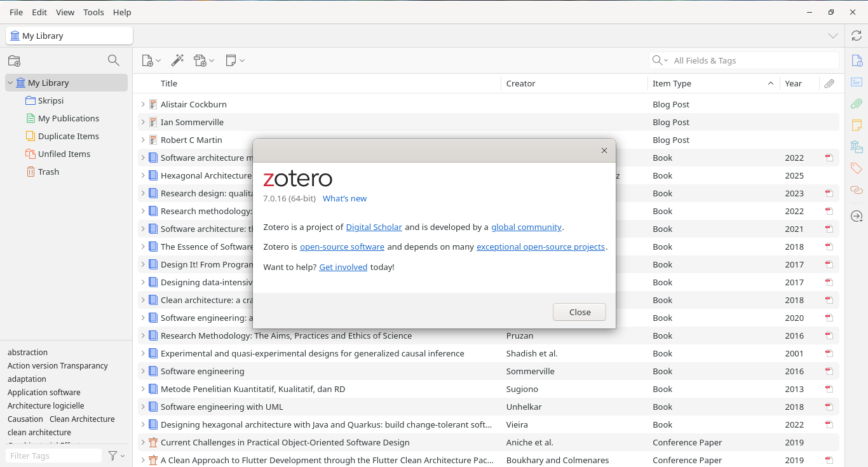Open the open-source software link
The width and height of the screenshot is (868, 467).
(342, 247)
